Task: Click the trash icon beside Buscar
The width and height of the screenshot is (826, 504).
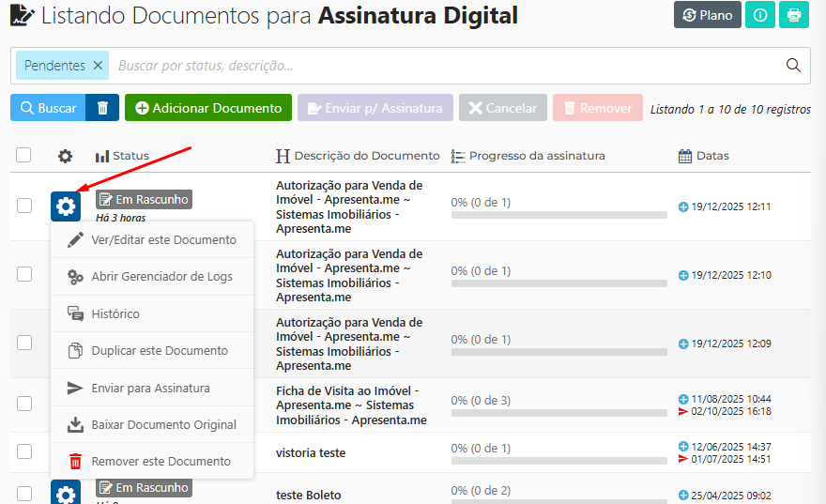Action: coord(102,108)
